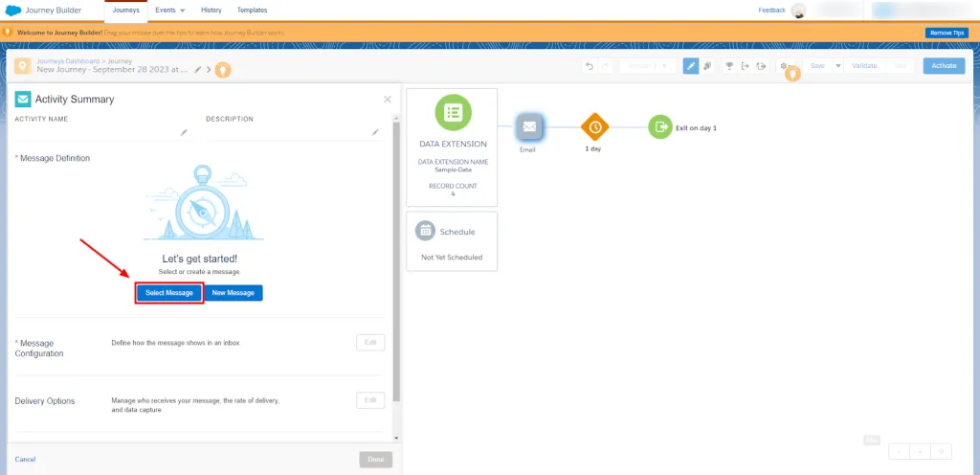This screenshot has width=980, height=475.
Task: Click the pencil icon beside Activity Name
Action: pyautogui.click(x=184, y=132)
